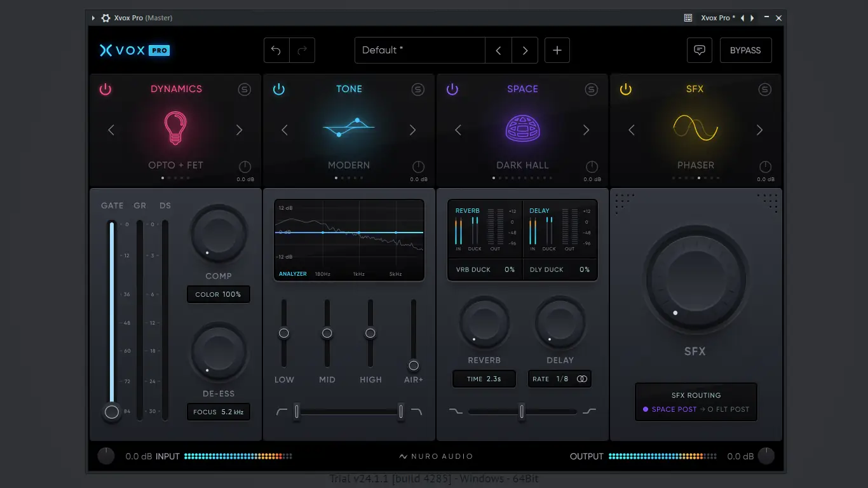Toggle the Analyzer display

coord(293,274)
